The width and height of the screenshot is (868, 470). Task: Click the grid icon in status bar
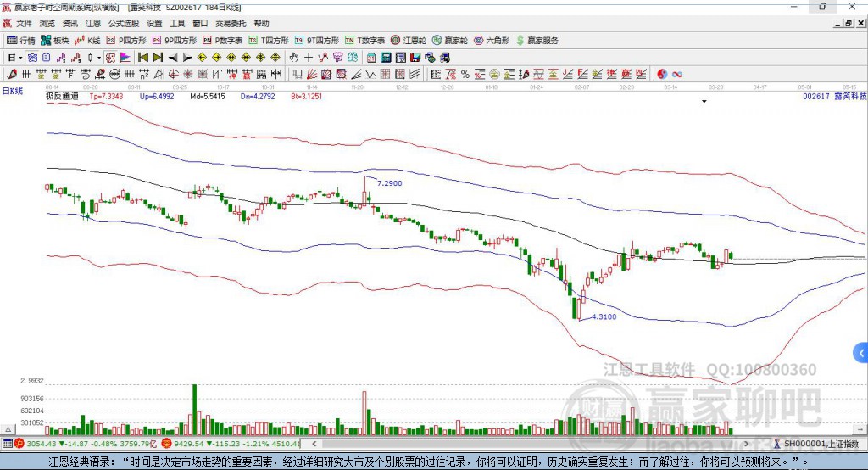tap(7, 444)
